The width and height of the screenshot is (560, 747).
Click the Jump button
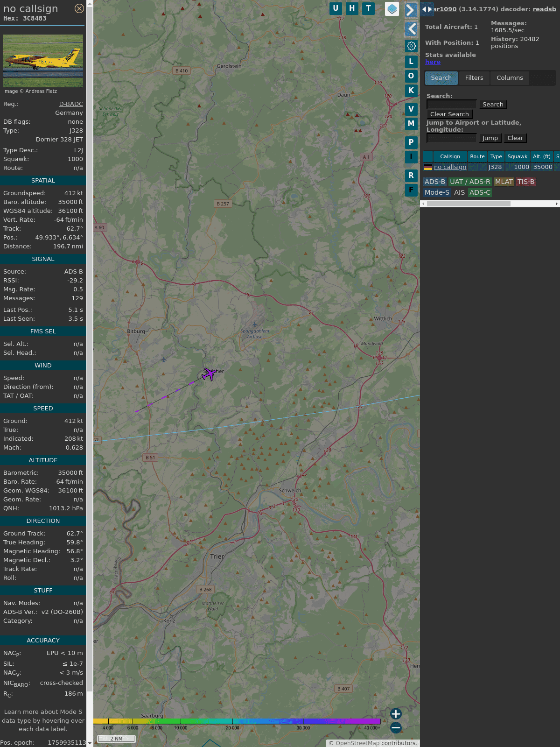coord(490,138)
